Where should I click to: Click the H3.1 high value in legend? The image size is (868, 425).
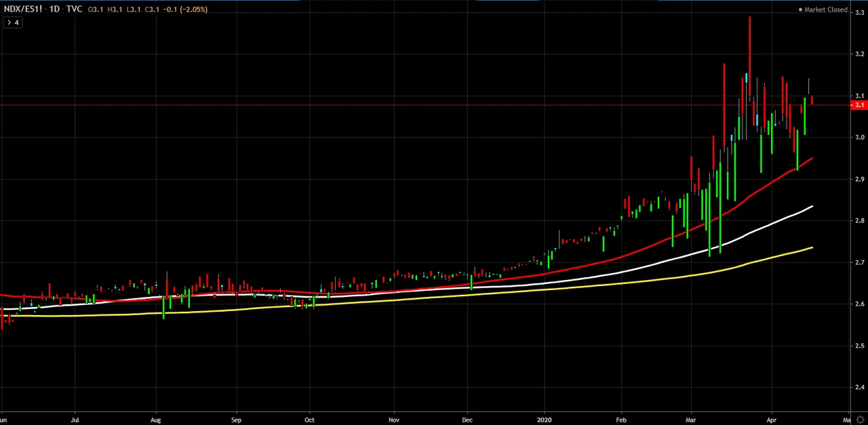click(115, 9)
